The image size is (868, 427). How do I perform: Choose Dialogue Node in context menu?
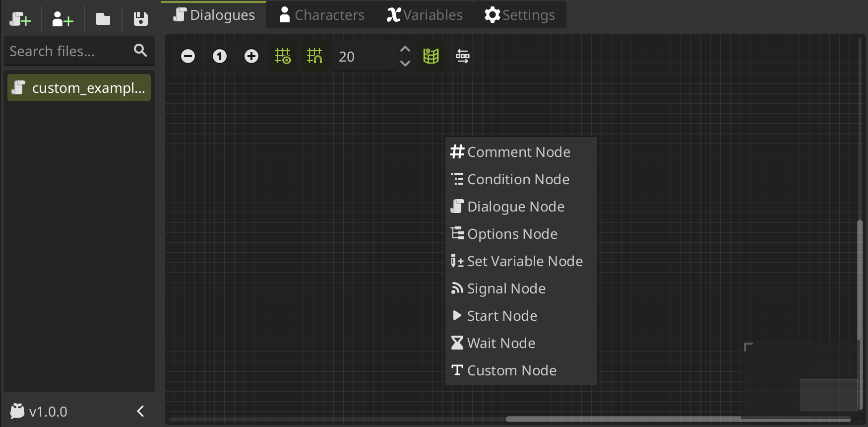tap(521, 207)
